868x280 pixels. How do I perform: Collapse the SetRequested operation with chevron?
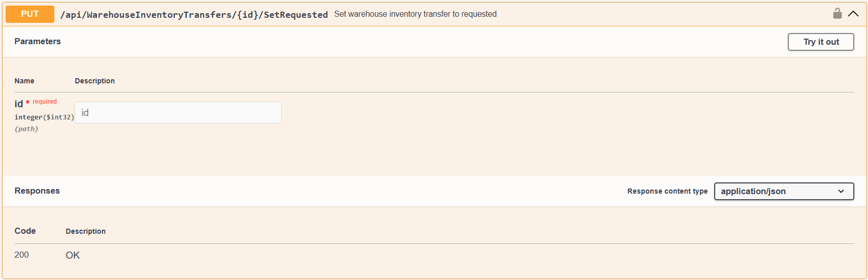tap(853, 14)
